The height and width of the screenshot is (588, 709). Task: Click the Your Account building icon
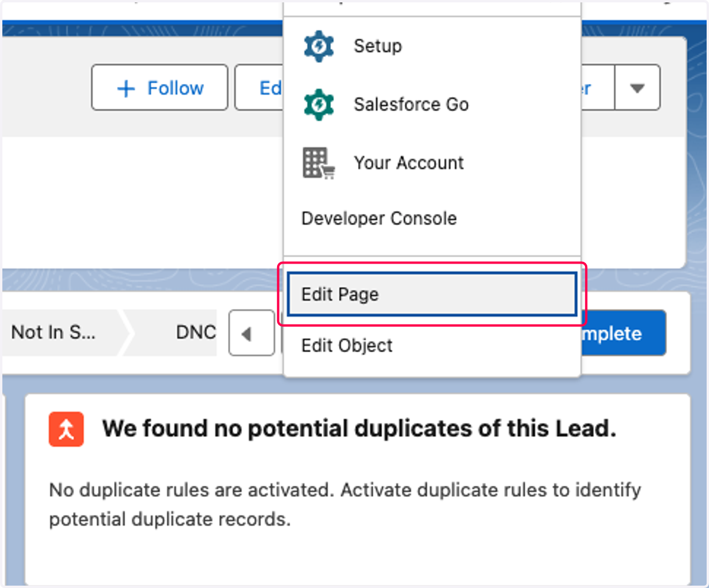(x=318, y=163)
